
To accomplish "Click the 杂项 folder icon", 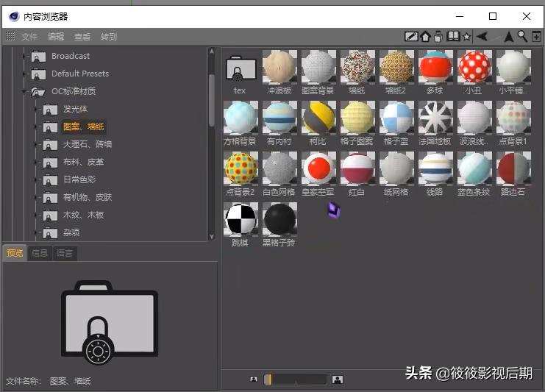I will (x=50, y=233).
